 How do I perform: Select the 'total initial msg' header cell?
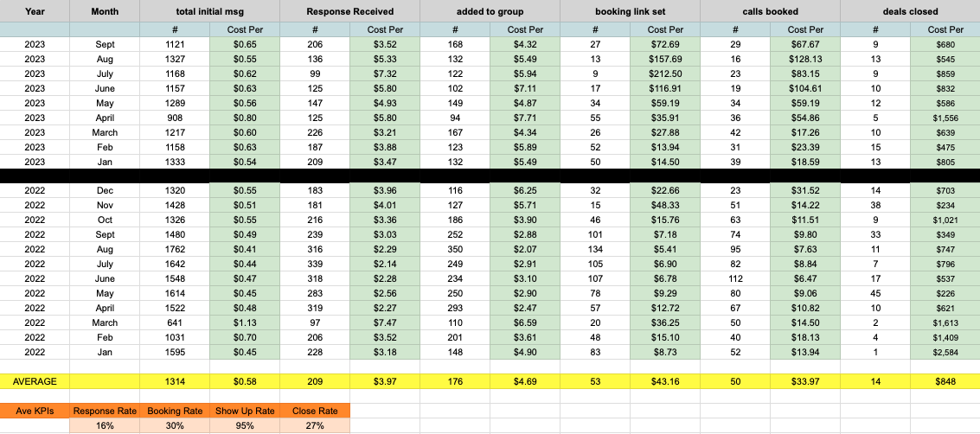210,11
